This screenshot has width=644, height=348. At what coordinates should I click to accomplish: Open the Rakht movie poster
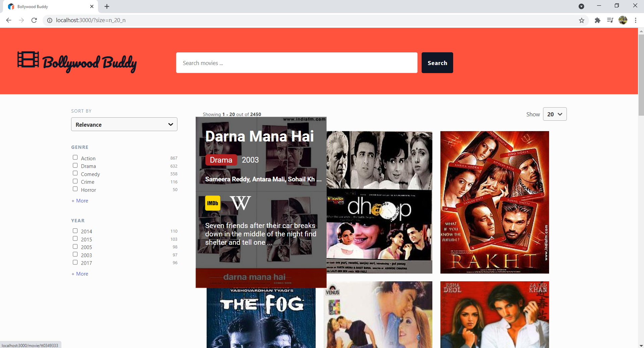(x=494, y=202)
